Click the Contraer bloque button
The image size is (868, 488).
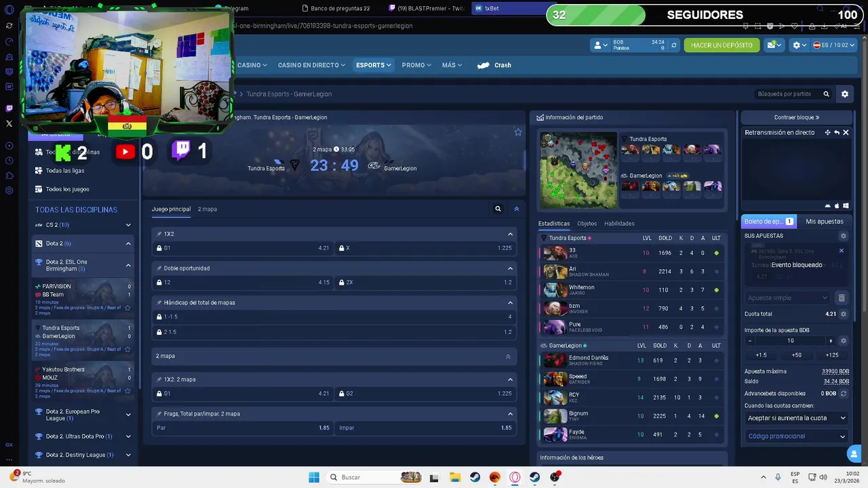point(796,117)
